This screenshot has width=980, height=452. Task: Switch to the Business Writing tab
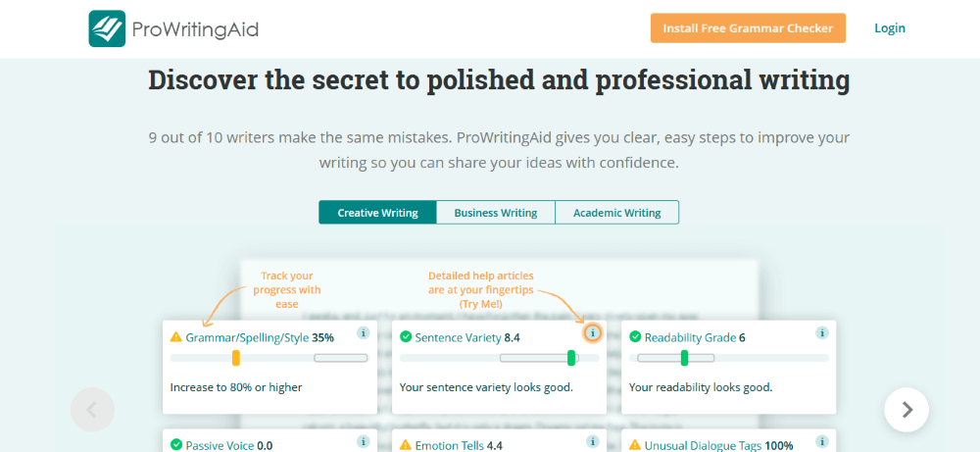tap(496, 213)
